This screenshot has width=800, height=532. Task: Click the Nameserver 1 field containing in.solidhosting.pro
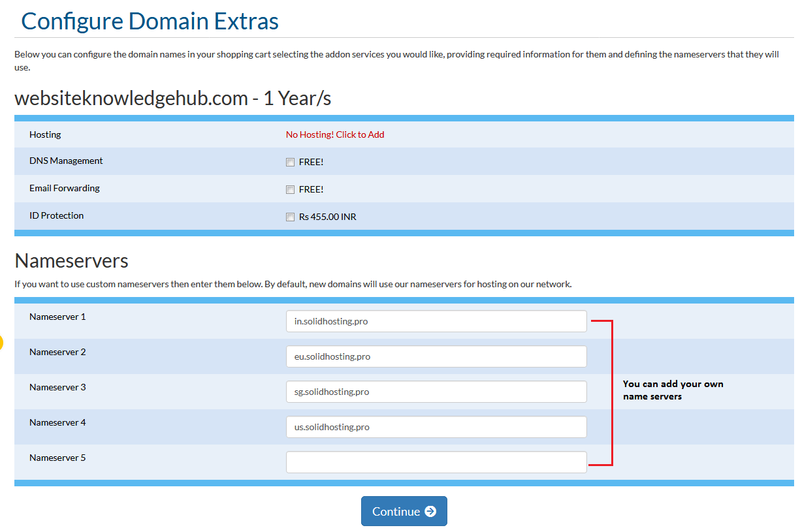pos(436,321)
